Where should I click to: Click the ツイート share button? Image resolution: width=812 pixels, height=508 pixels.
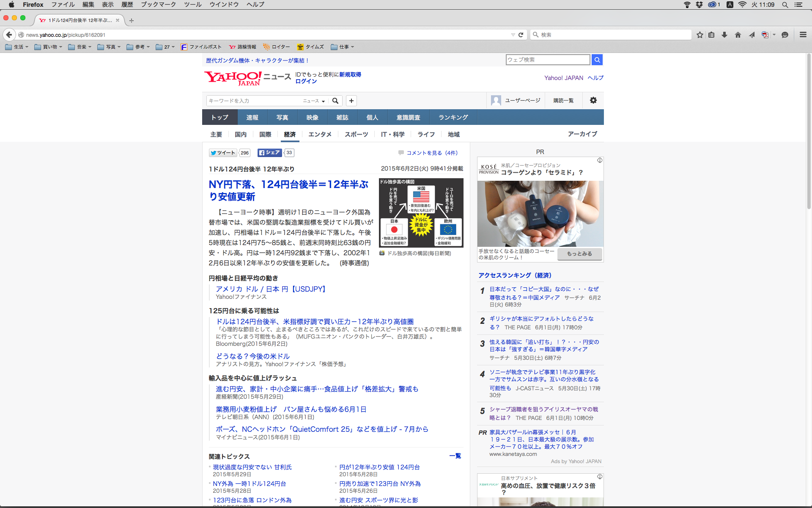[223, 153]
